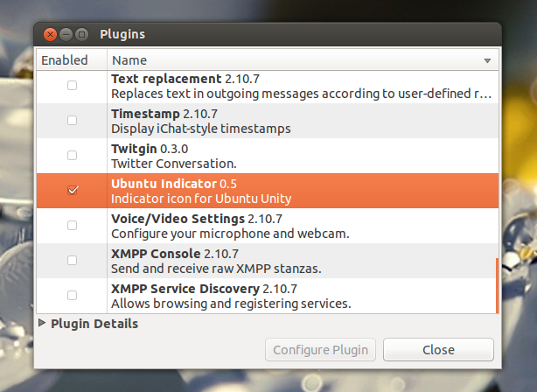
Task: Disable the Ubuntu Indicator plugin checkbox
Action: [x=72, y=190]
